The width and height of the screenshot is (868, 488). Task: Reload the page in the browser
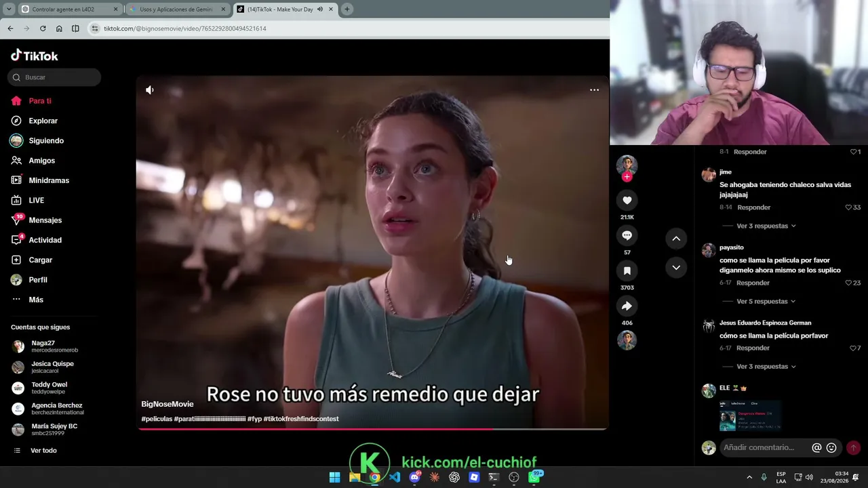pyautogui.click(x=43, y=28)
